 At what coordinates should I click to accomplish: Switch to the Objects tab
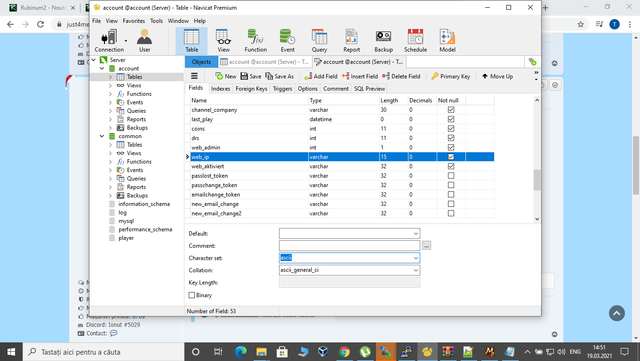coord(201,62)
